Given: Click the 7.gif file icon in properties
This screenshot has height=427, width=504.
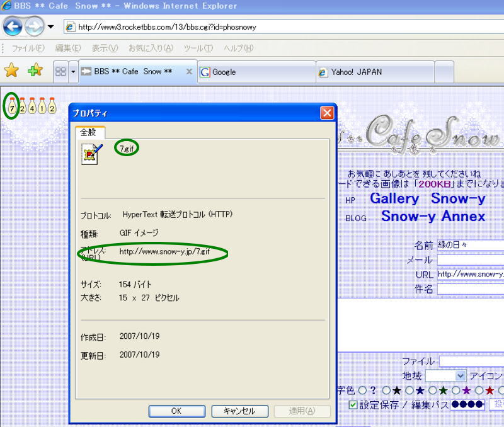Looking at the screenshot, I should (x=92, y=152).
